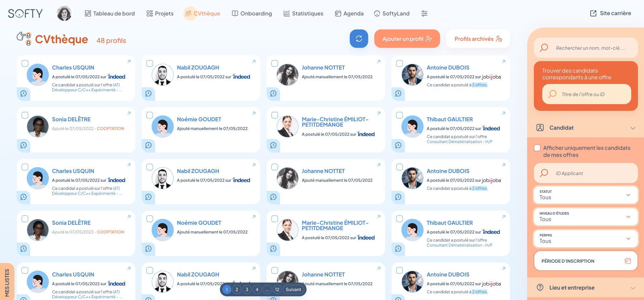Click the Site carrière external link icon
644x300 pixels.
click(x=593, y=13)
